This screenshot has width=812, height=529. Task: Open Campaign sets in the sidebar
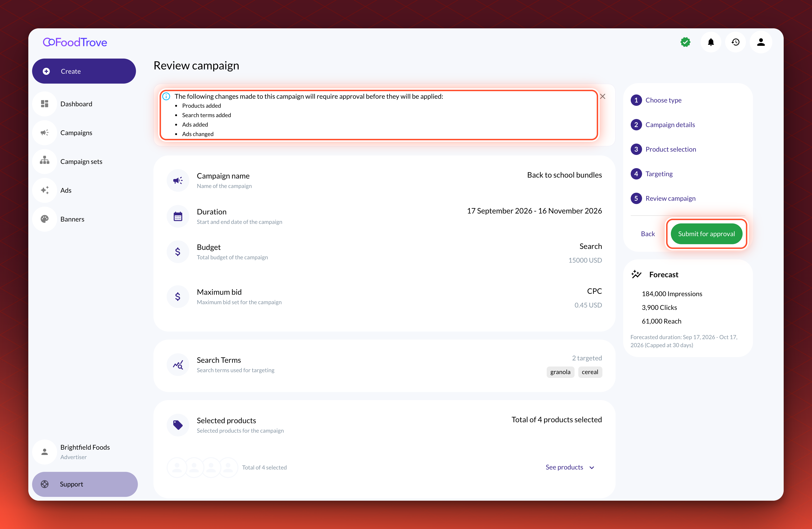click(84, 162)
